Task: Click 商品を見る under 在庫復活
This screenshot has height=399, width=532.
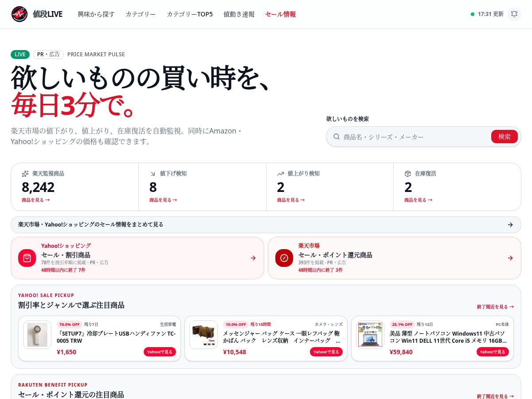Action: point(418,200)
